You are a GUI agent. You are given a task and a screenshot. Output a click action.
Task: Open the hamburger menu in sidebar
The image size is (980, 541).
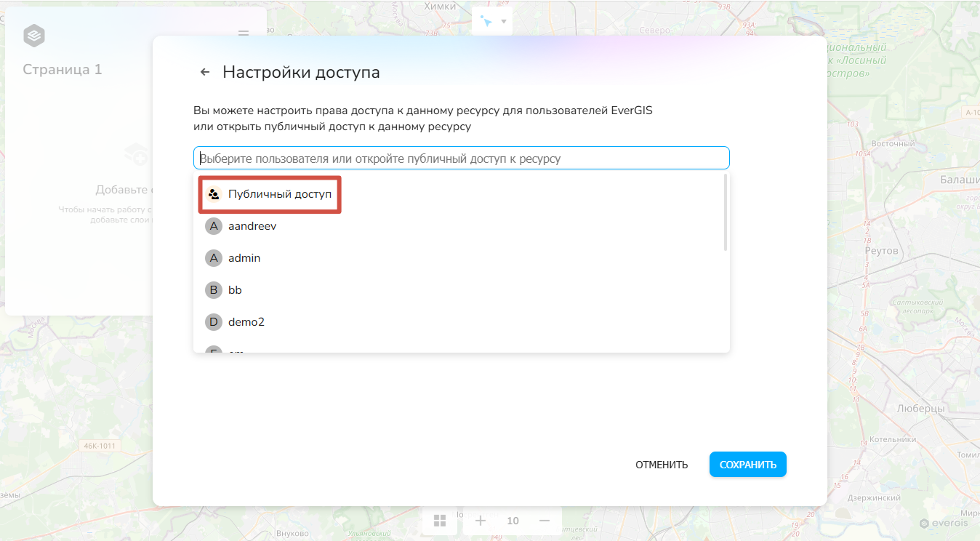244,34
